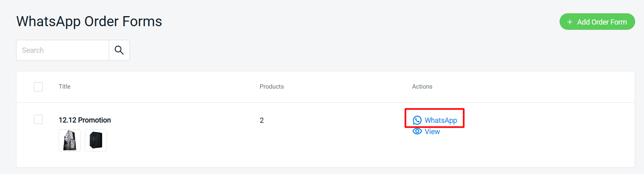Focus the Search input field
Screen dimensions: 644x174
(63, 50)
